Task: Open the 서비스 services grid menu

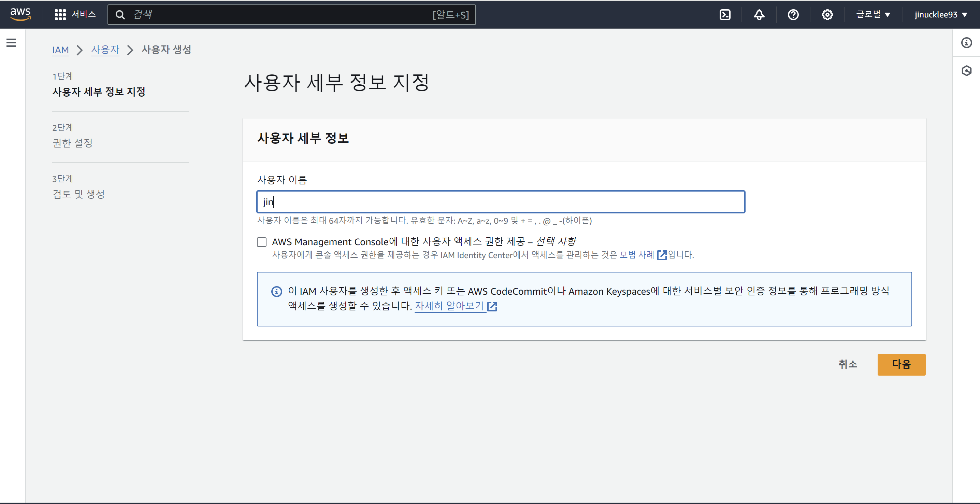Action: pyautogui.click(x=75, y=14)
